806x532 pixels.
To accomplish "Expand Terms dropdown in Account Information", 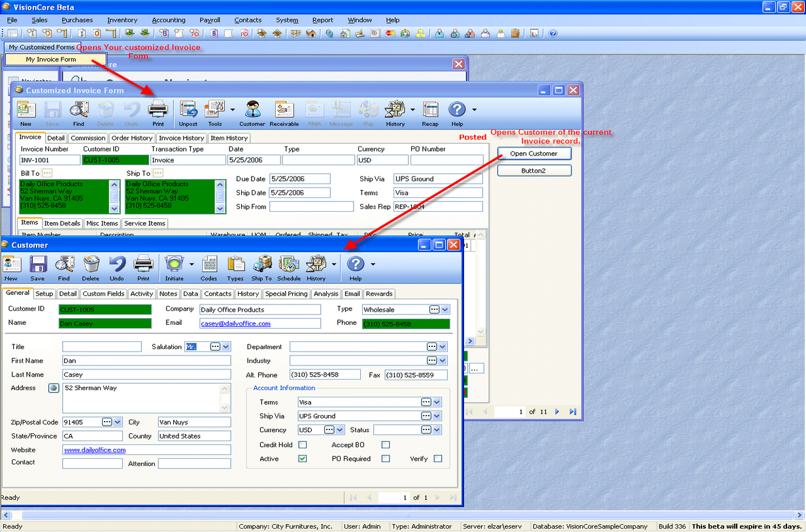I will point(437,403).
